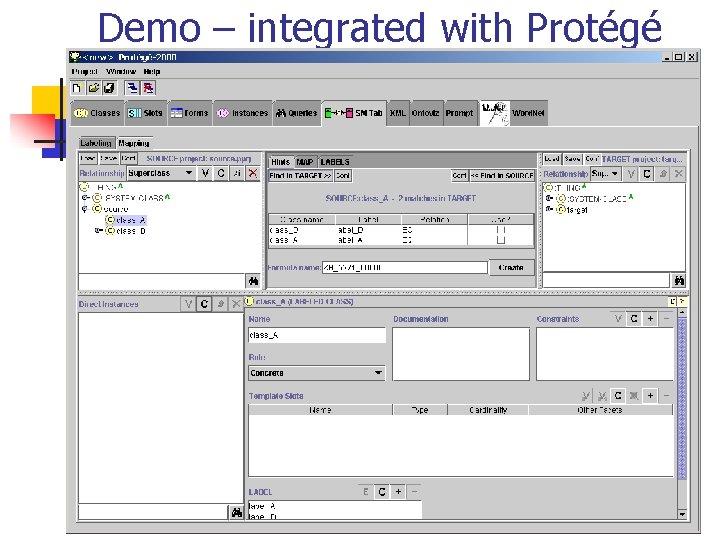Screen dimensions: 720x540
Task: Collapse the source node in source tree
Action: (85, 209)
